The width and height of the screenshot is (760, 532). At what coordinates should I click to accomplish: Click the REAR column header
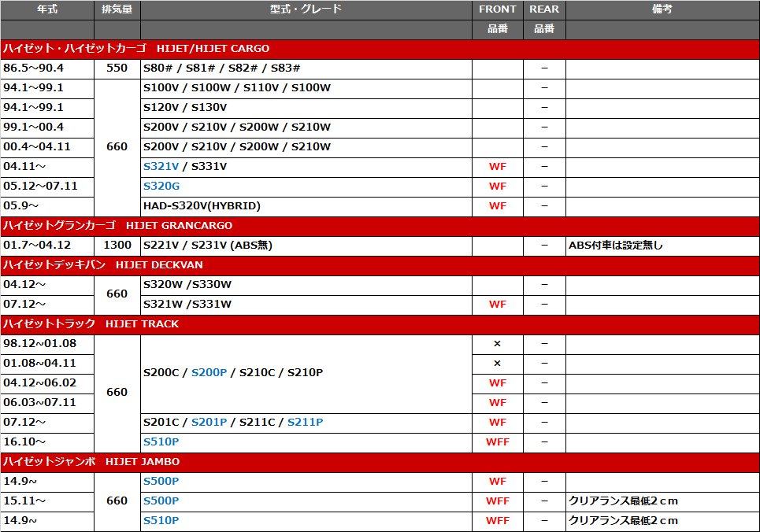tap(544, 9)
